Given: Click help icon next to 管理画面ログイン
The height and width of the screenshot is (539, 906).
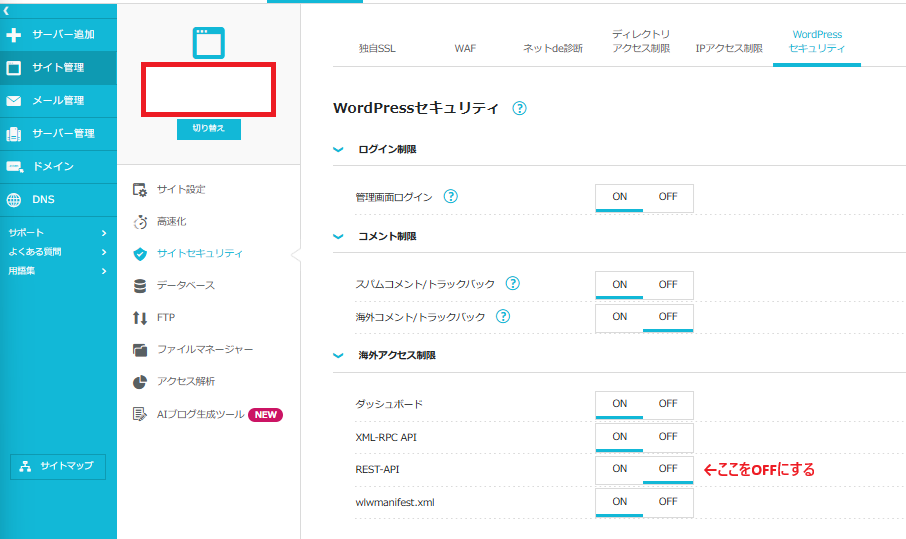Looking at the screenshot, I should point(450,197).
